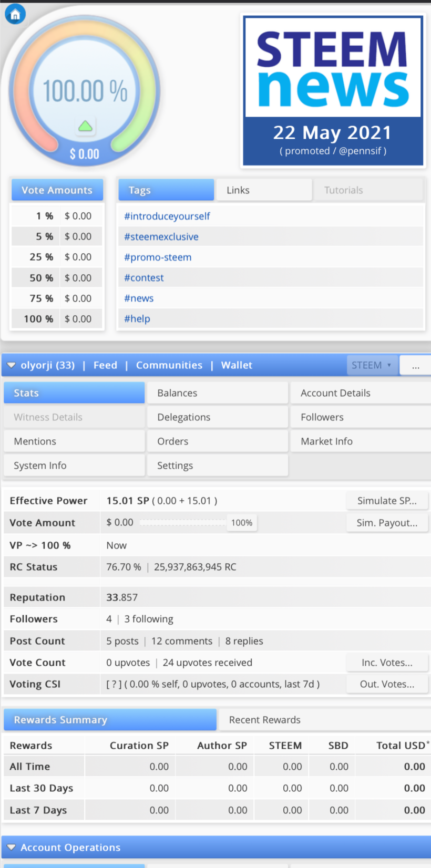Click the Sim. Payout... button
This screenshot has width=431, height=868.
[x=387, y=523]
